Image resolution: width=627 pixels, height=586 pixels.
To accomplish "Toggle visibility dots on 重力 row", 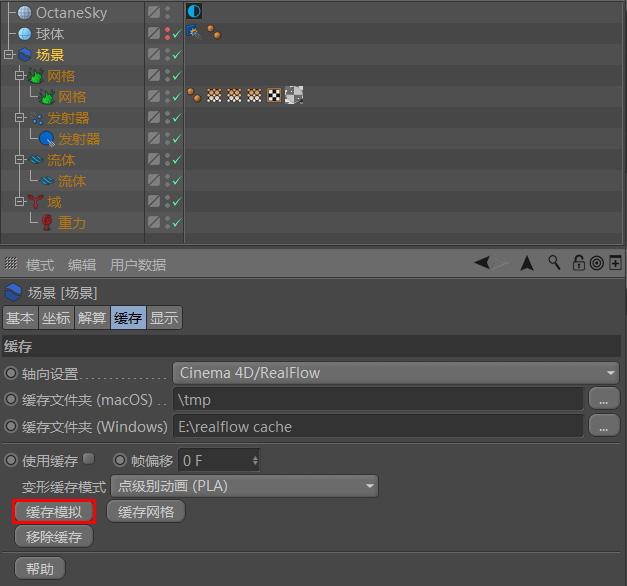I will coord(167,222).
